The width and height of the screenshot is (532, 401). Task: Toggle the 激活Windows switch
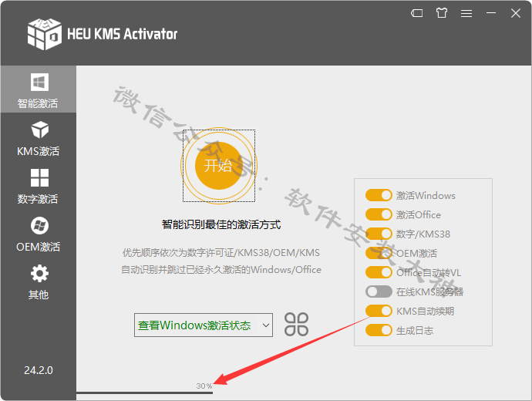point(379,195)
